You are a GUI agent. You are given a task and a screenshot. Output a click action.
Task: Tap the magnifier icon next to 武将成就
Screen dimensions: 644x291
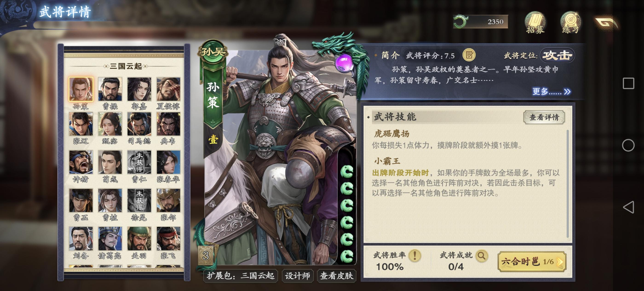click(481, 256)
